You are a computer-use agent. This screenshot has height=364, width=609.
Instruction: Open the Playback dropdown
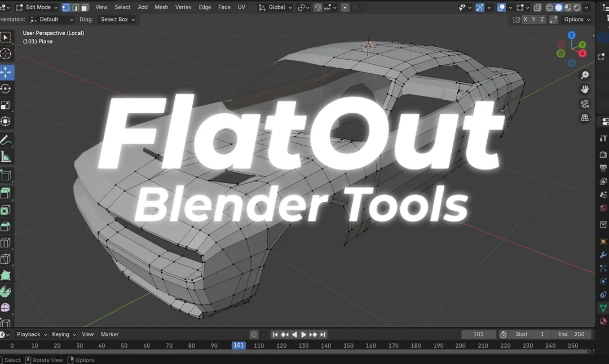(x=32, y=334)
